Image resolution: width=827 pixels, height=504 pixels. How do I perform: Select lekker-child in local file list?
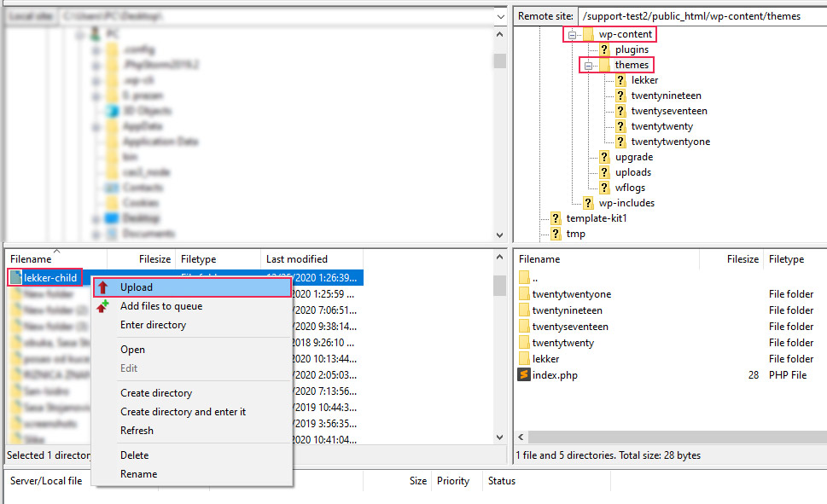click(x=50, y=278)
